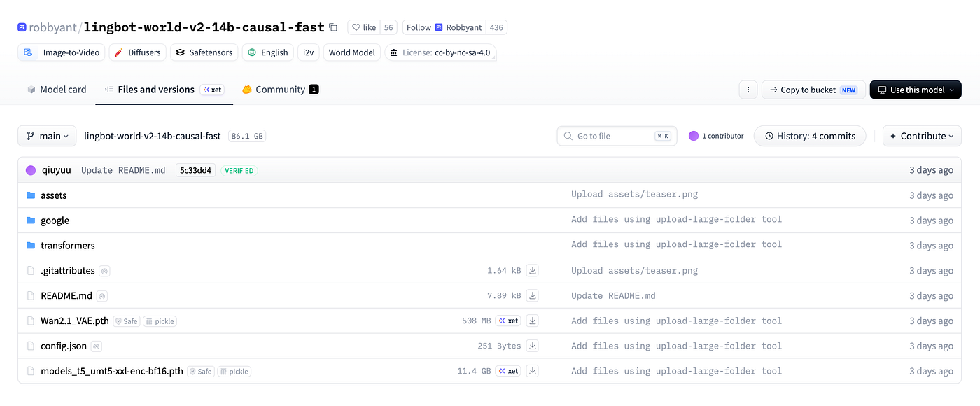Open History: 4 commits
980x406 pixels.
click(x=810, y=136)
